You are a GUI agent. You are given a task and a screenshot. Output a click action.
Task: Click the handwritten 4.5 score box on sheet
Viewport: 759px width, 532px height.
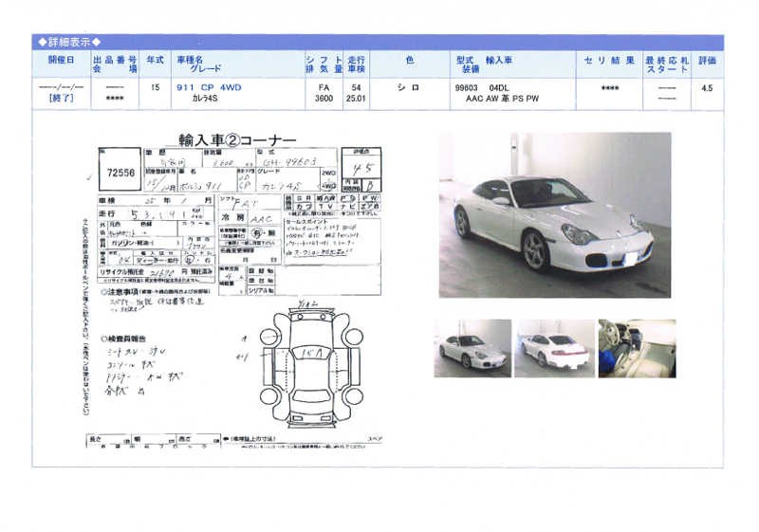tap(361, 169)
